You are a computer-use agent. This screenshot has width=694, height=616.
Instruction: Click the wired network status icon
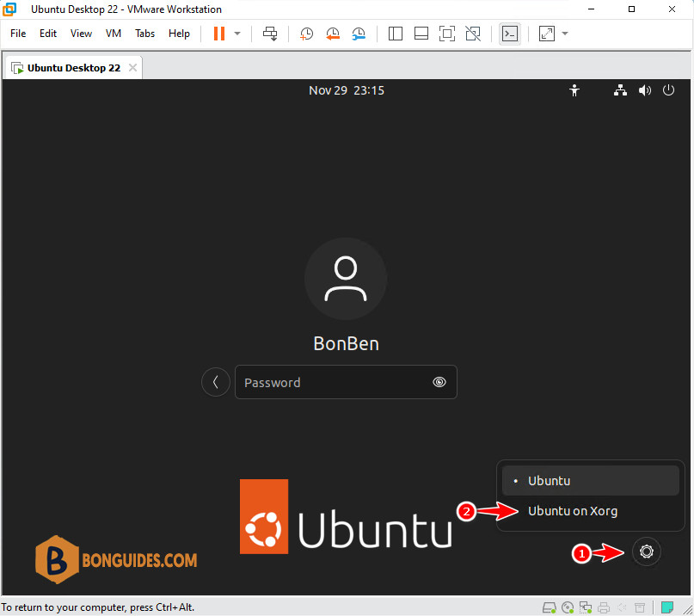(620, 90)
